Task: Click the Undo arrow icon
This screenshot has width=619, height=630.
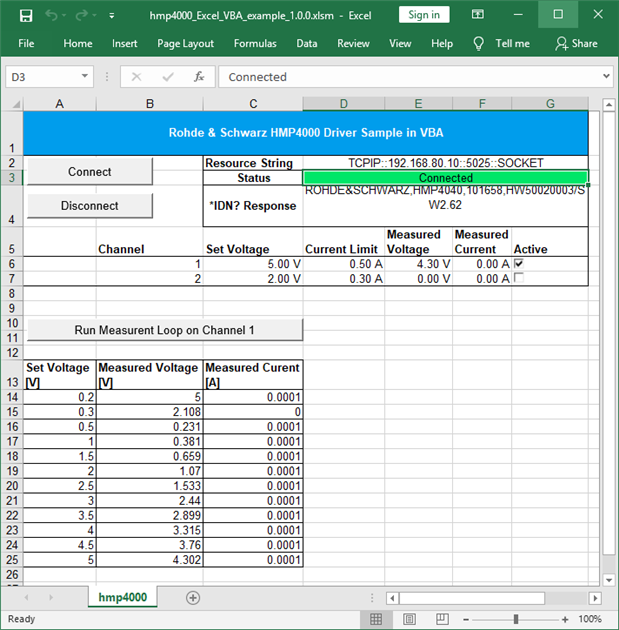Action: [x=52, y=15]
